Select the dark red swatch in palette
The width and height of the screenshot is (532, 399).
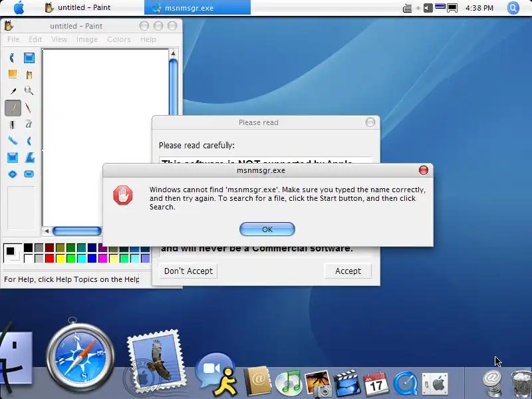[49, 247]
